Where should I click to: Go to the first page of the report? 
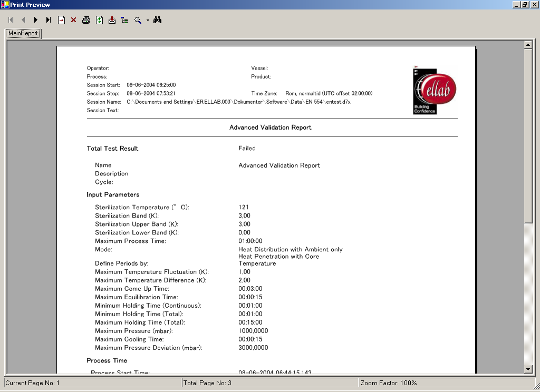click(11, 20)
